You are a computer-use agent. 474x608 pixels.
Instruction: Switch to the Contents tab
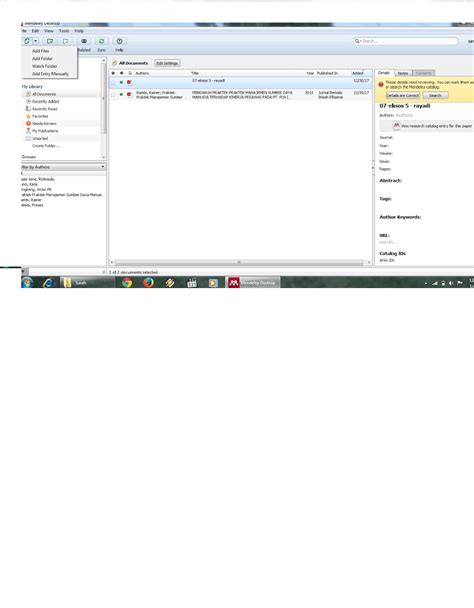click(424, 73)
